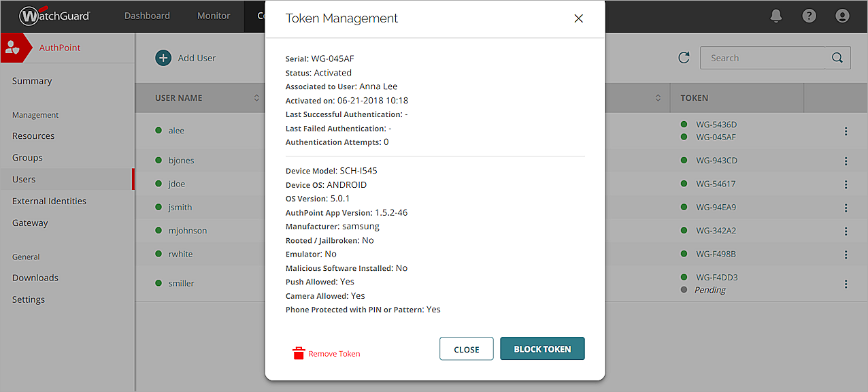The width and height of the screenshot is (868, 392).
Task: Switch to the Monitor tab
Action: pos(214,16)
